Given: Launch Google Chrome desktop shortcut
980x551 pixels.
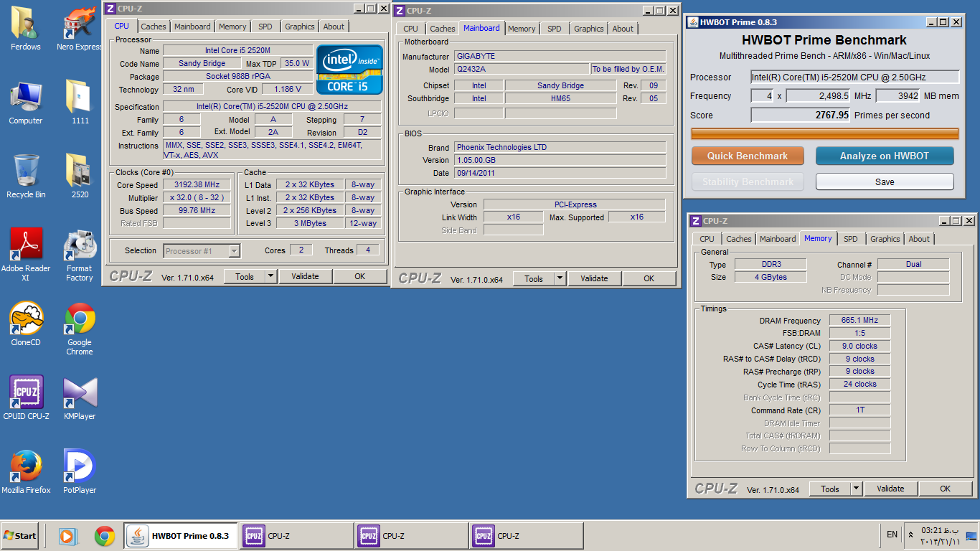Looking at the screenshot, I should pyautogui.click(x=80, y=329).
